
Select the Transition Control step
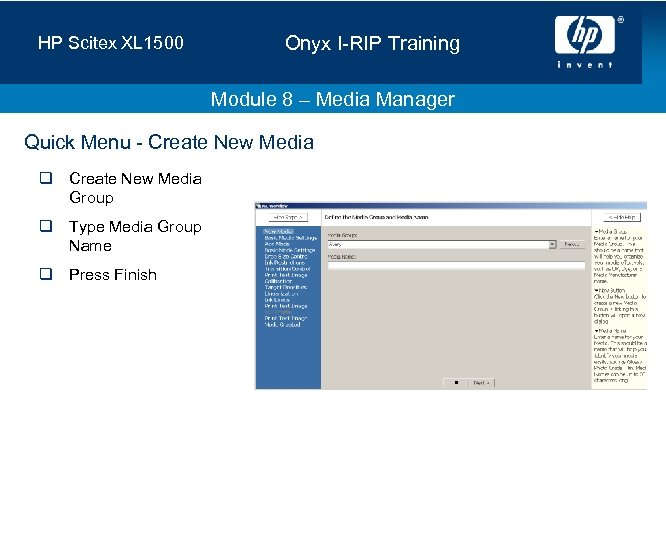287,269
